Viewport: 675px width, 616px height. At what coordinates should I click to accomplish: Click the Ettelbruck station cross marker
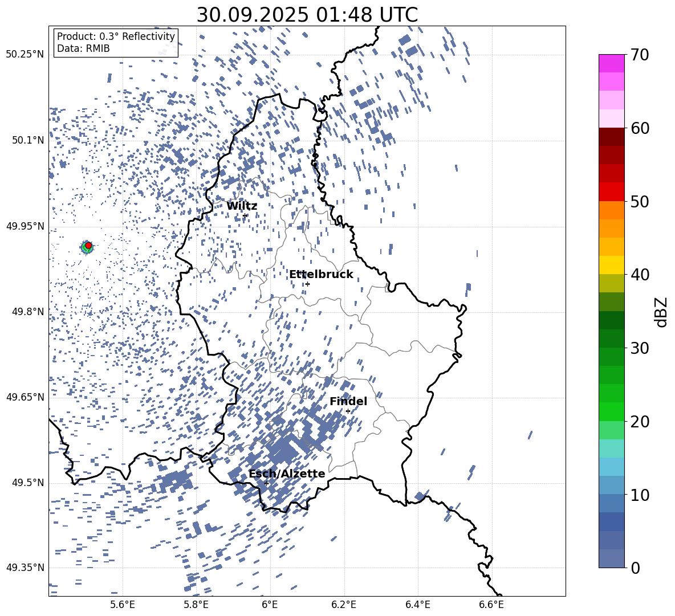pyautogui.click(x=307, y=284)
